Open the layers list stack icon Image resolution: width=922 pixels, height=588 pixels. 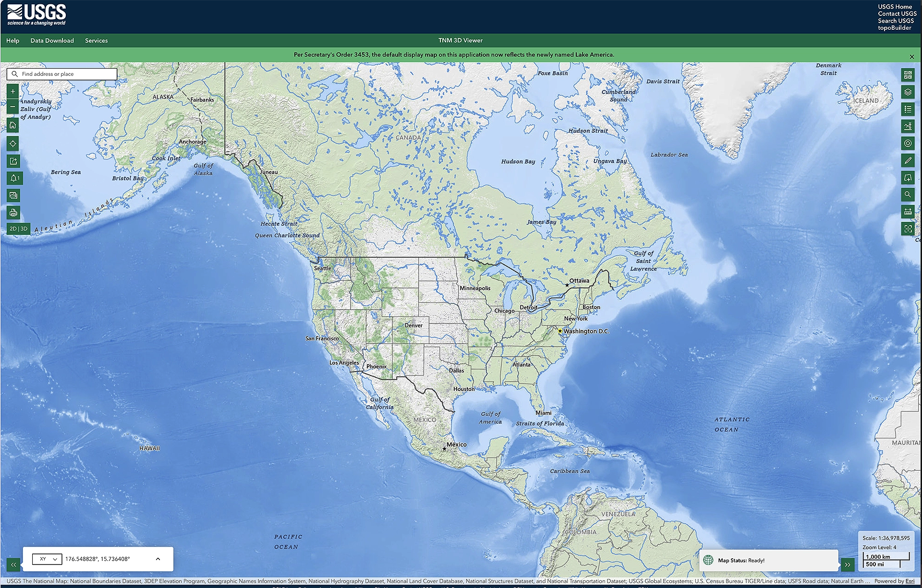pyautogui.click(x=908, y=92)
